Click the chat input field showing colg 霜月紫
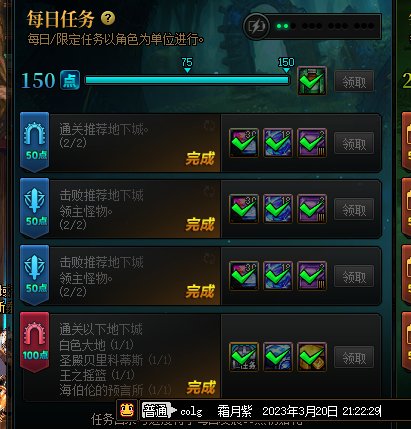The width and height of the screenshot is (411, 429). click(275, 411)
